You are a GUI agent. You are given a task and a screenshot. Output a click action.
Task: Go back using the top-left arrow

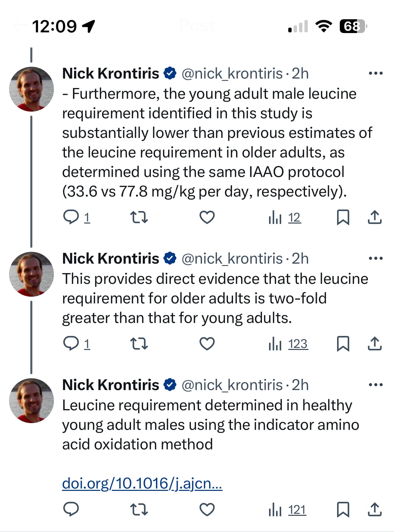(x=20, y=26)
